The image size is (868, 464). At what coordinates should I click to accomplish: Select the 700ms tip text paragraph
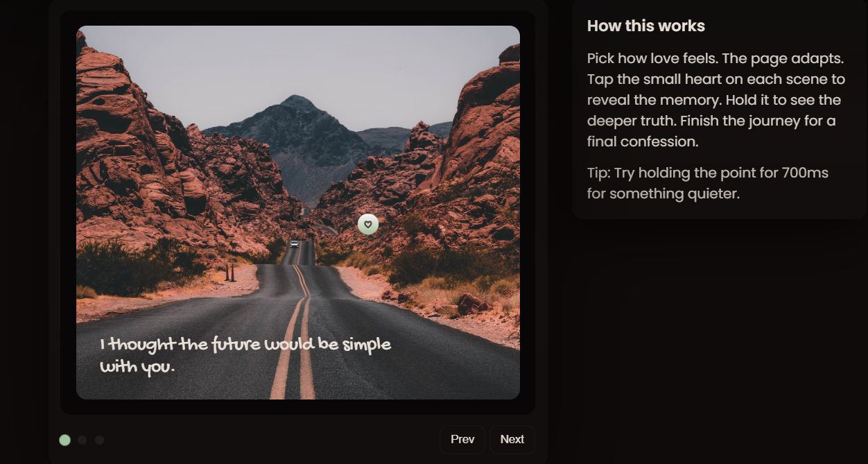click(708, 183)
